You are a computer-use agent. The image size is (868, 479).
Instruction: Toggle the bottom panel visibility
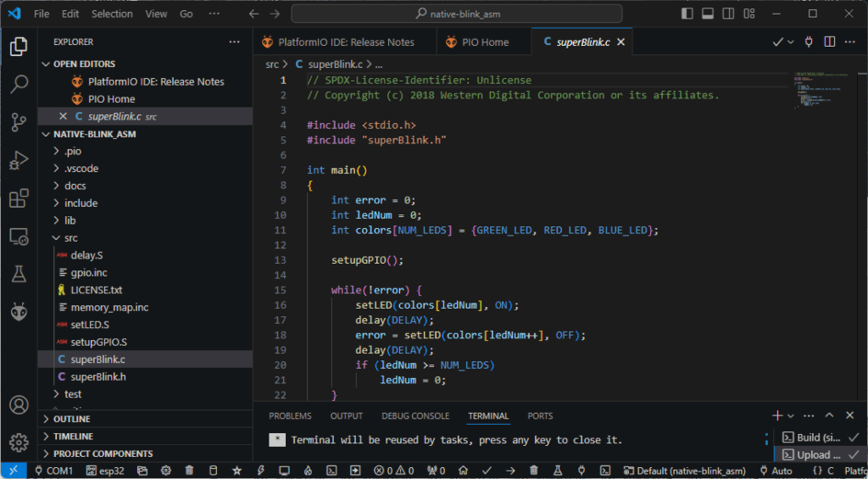pos(708,14)
